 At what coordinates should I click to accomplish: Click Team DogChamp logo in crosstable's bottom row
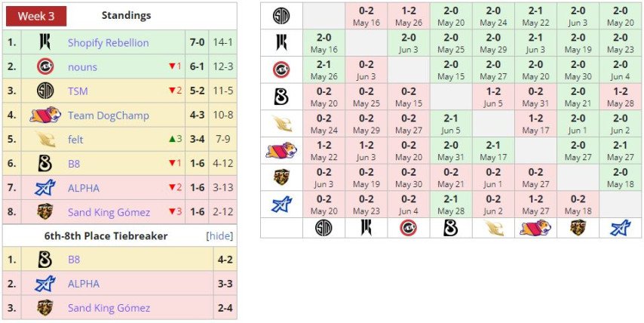535,228
